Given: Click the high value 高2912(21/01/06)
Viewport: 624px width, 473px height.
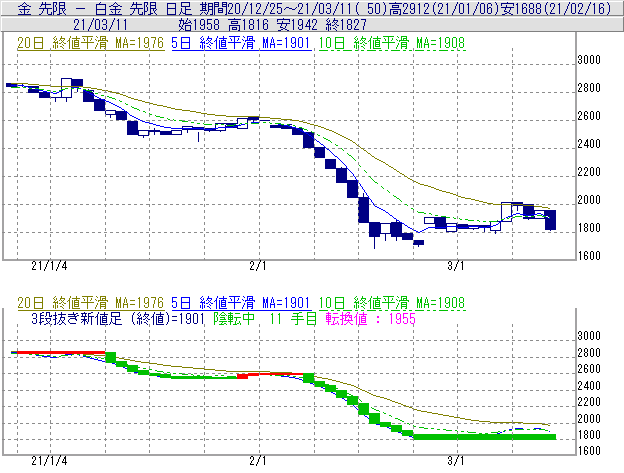Looking at the screenshot, I should pos(443,8).
